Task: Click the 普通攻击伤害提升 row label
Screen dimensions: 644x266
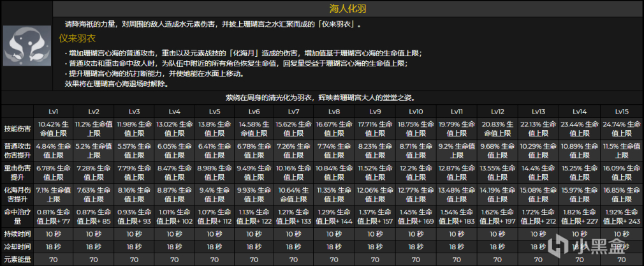Action: pyautogui.click(x=18, y=151)
